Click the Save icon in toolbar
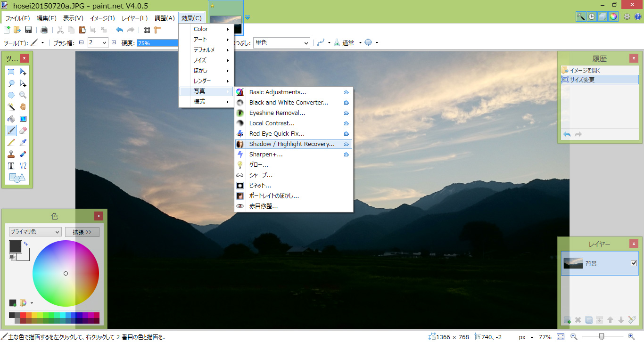The width and height of the screenshot is (644, 342). coord(28,30)
